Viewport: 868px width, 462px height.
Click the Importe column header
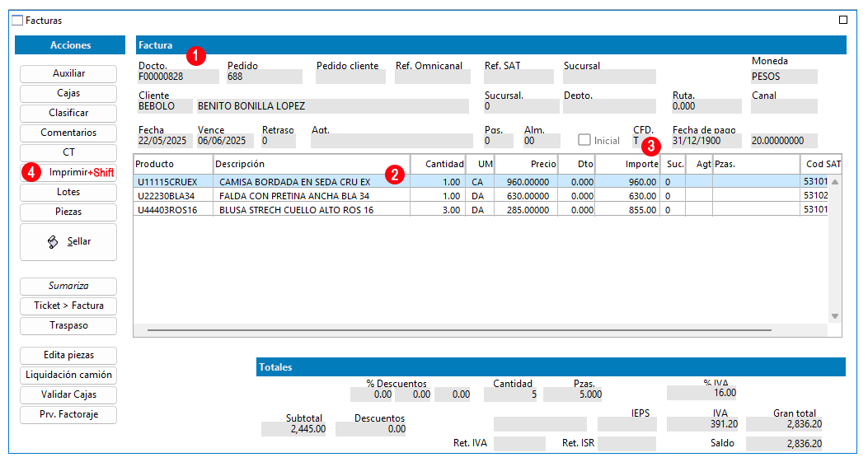click(x=628, y=165)
